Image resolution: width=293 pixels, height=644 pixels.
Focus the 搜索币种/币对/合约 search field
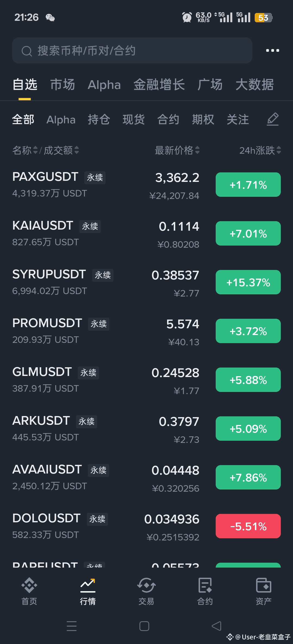click(132, 50)
